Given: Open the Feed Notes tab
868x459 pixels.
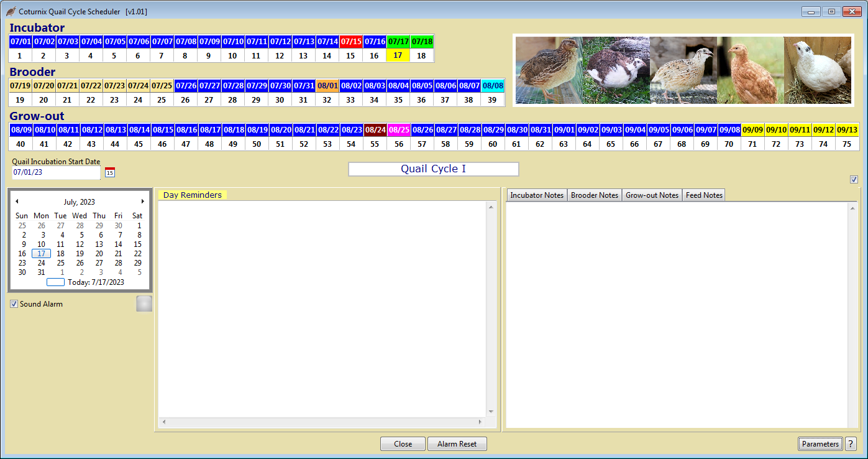Looking at the screenshot, I should tap(703, 195).
